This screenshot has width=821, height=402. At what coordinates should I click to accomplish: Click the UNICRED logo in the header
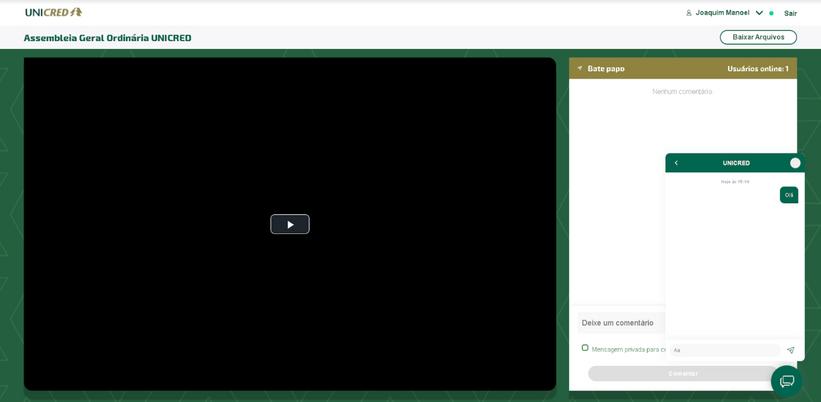pyautogui.click(x=53, y=13)
